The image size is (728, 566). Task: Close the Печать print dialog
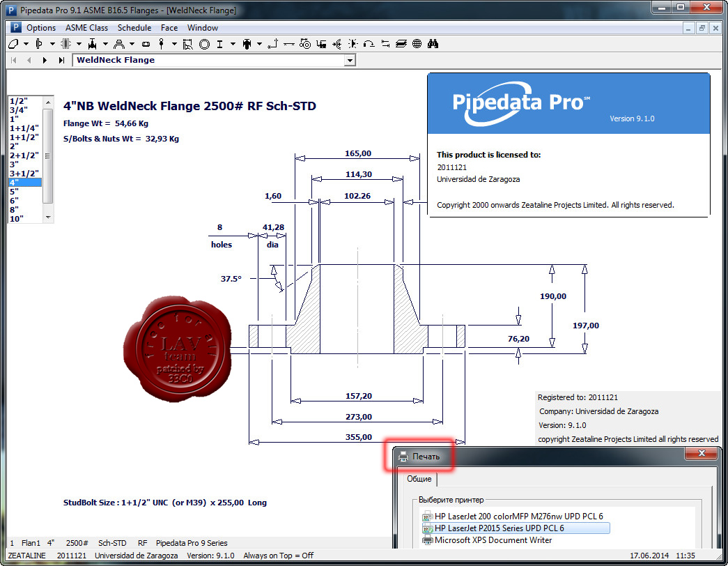pyautogui.click(x=702, y=454)
